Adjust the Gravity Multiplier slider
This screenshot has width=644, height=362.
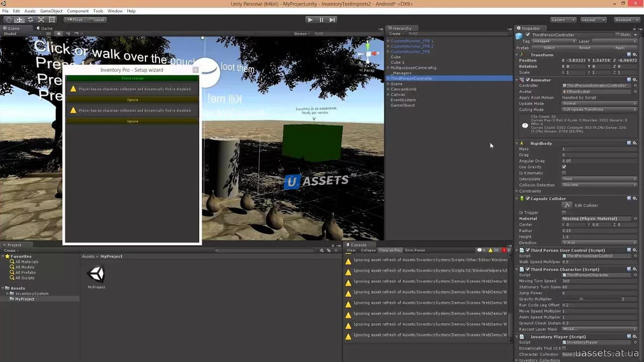click(x=581, y=299)
